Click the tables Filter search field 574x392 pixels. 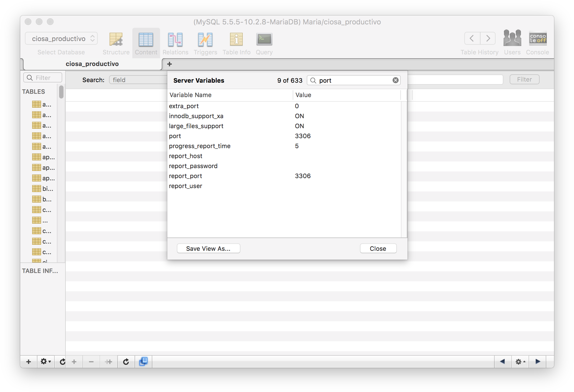(x=43, y=78)
